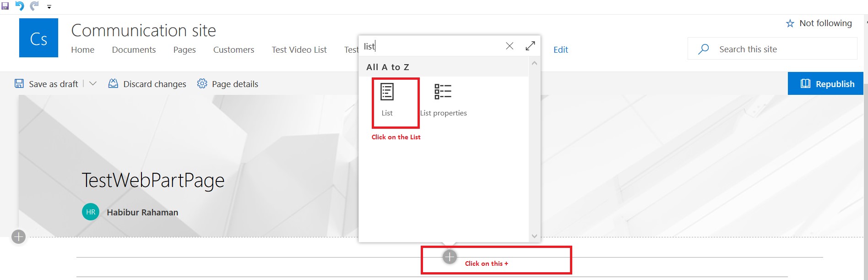This screenshot has width=868, height=280.
Task: Click the add section plus at left edge
Action: tap(18, 237)
